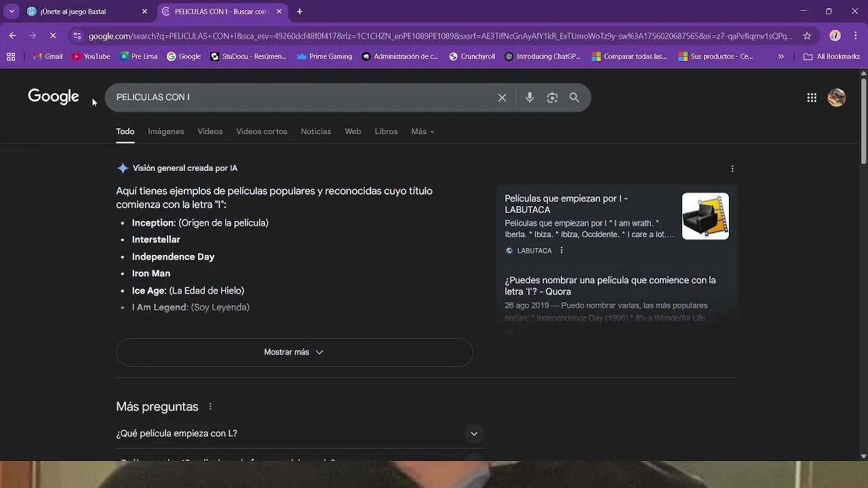Image resolution: width=868 pixels, height=488 pixels.
Task: Open a new browser tab
Action: [x=300, y=12]
